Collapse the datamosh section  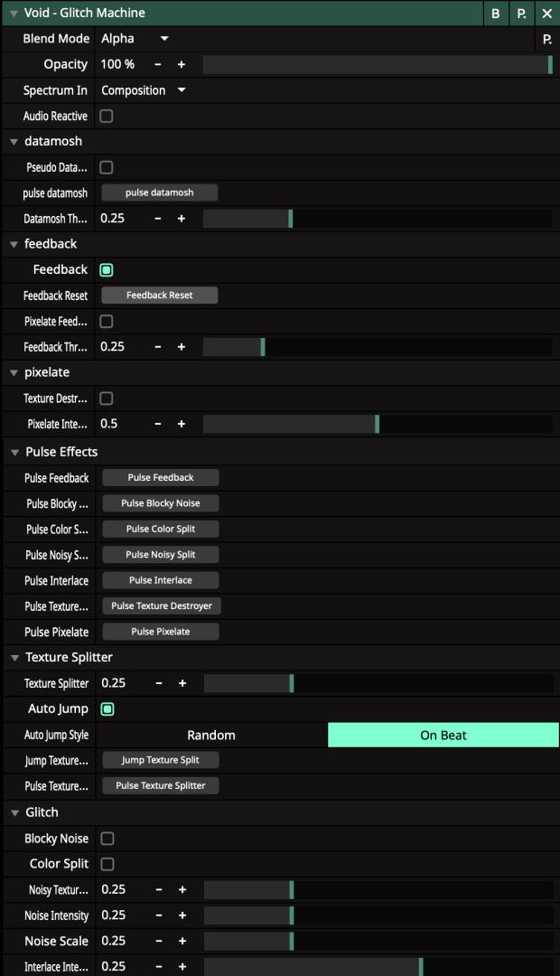pos(14,142)
